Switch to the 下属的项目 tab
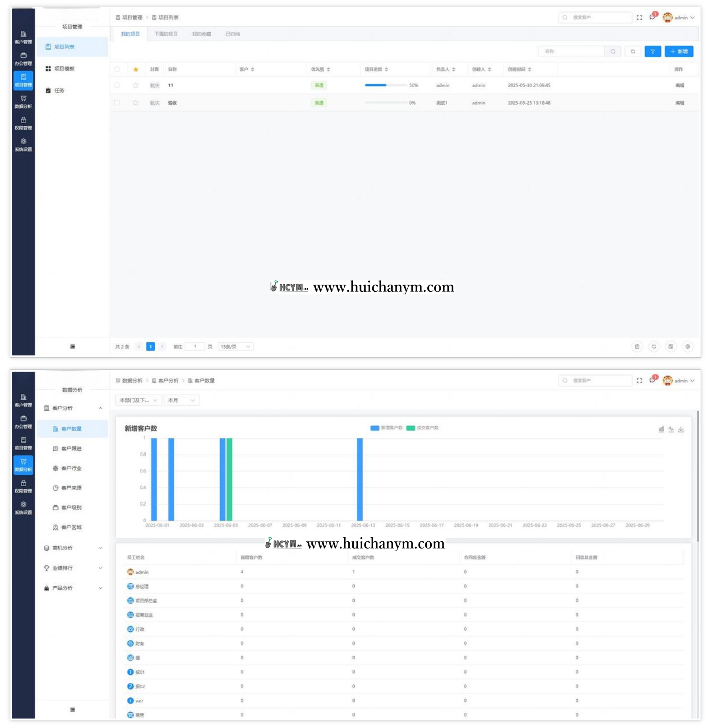 click(166, 34)
